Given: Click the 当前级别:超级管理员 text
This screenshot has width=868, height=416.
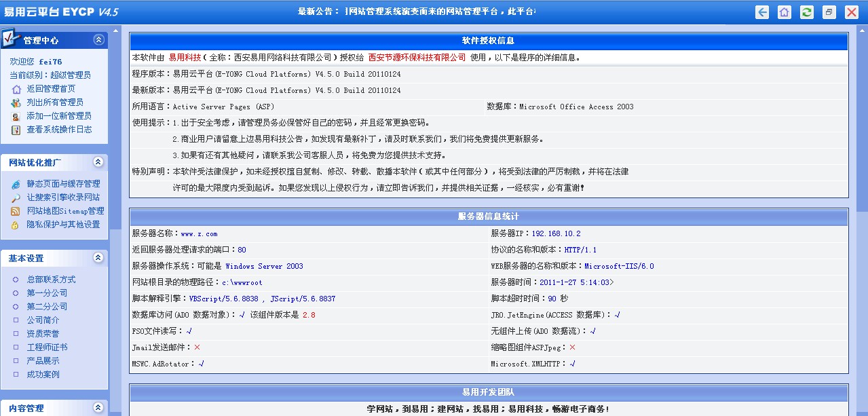Looking at the screenshot, I should click(50, 75).
